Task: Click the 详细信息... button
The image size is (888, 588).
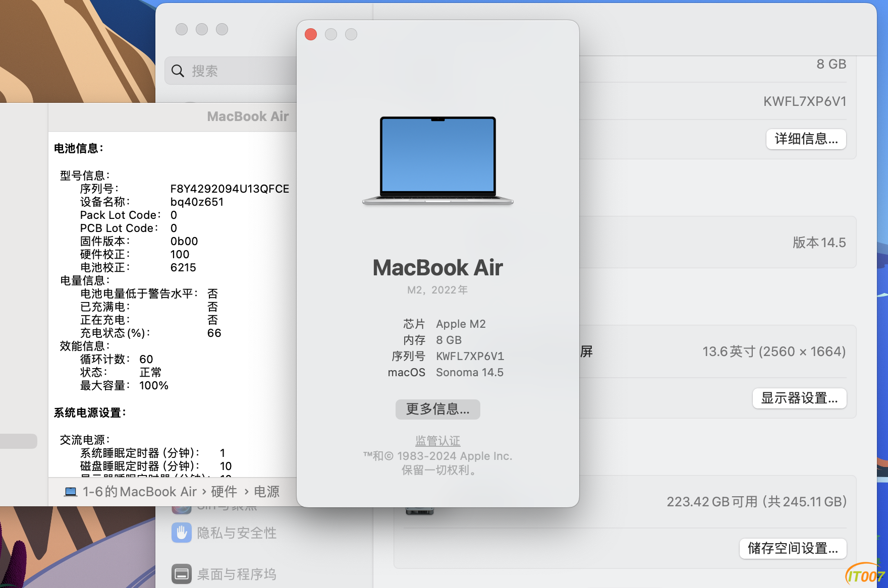Action: point(806,139)
